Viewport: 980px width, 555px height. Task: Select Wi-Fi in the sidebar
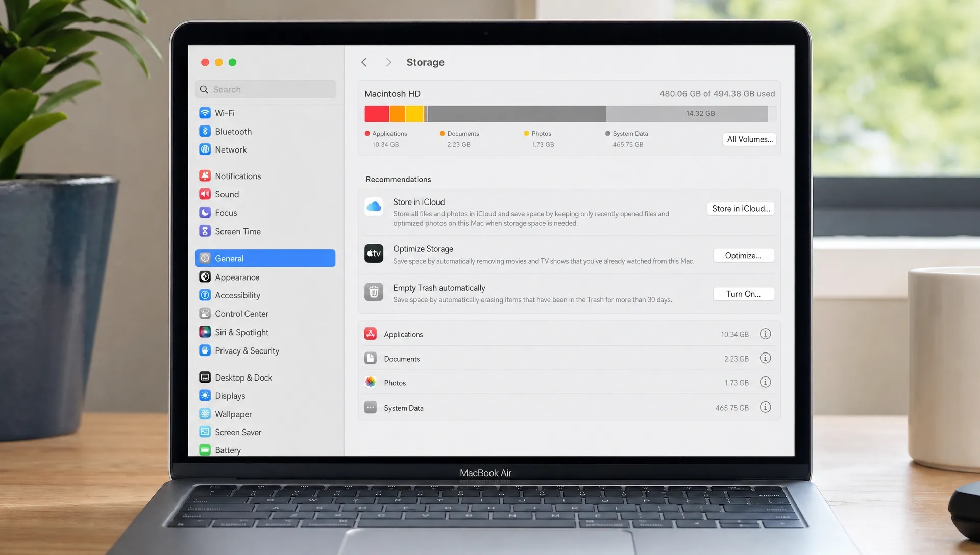[225, 113]
